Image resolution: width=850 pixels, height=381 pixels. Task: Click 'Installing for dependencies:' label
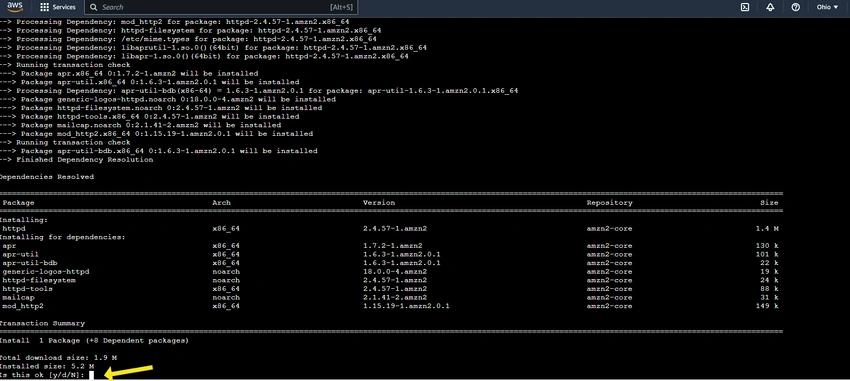coord(62,237)
